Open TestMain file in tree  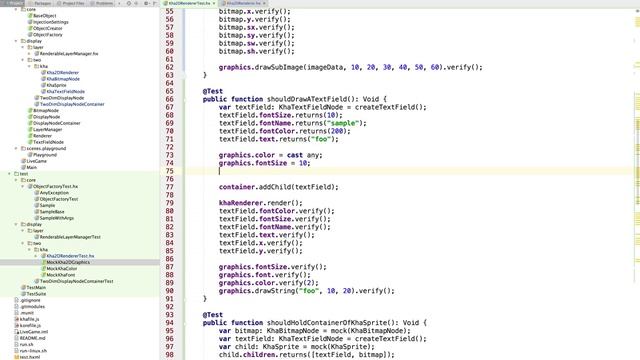click(33, 288)
